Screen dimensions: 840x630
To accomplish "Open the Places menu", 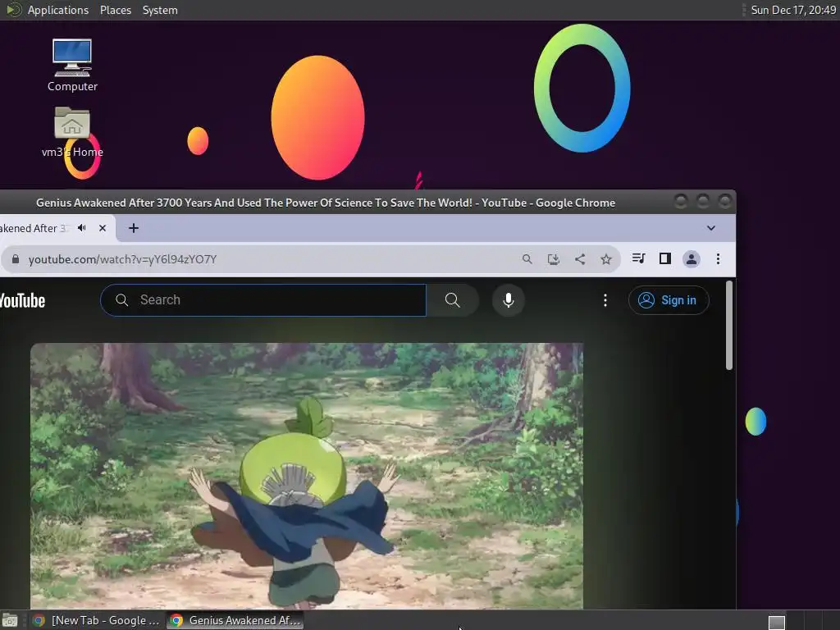I will 115,10.
